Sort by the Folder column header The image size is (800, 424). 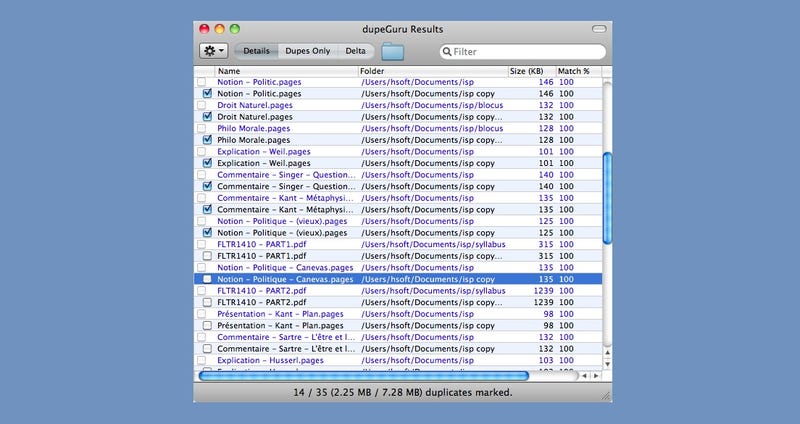(433, 71)
